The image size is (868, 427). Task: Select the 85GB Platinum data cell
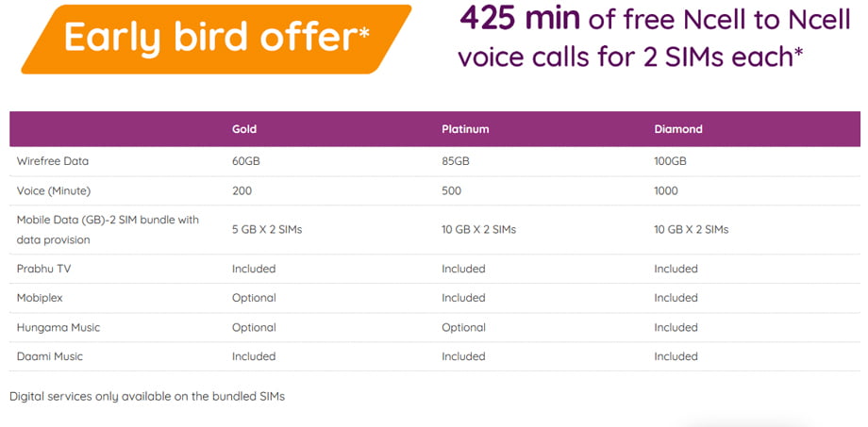456,161
